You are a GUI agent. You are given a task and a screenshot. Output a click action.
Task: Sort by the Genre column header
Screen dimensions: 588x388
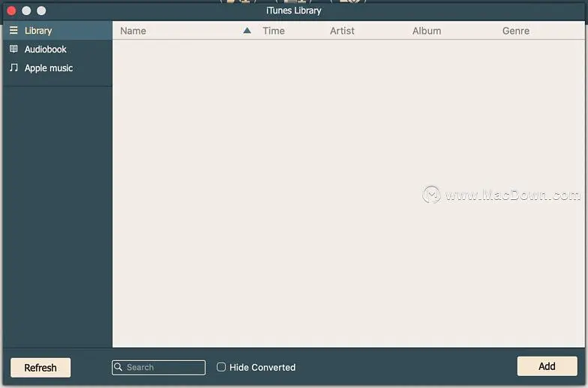point(516,31)
